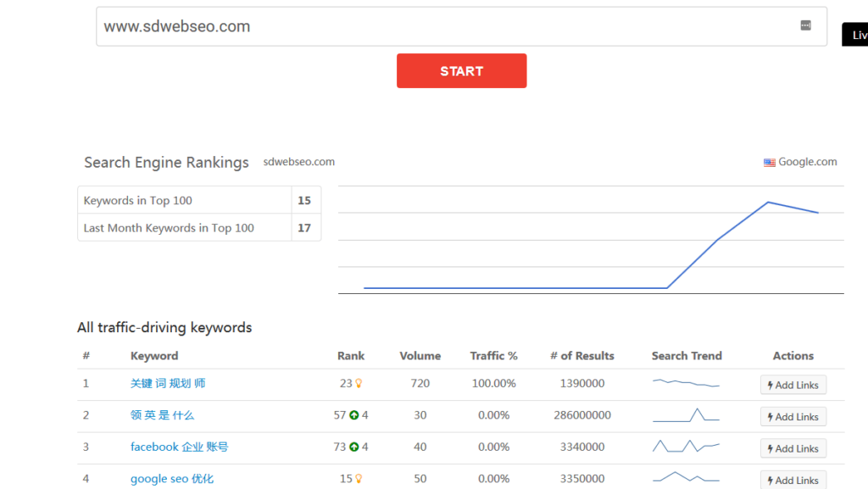
Task: Click the US flag icon beside Google.com
Action: [770, 163]
